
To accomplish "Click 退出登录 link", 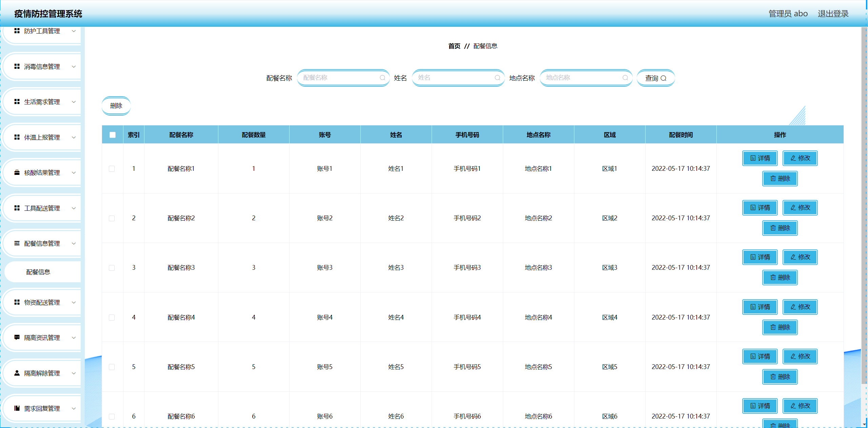I will click(x=833, y=14).
